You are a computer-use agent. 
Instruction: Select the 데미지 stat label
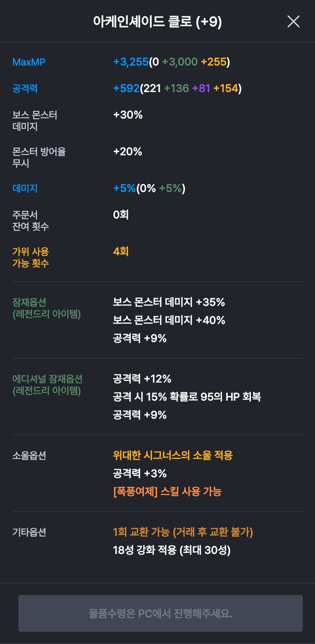coord(25,188)
